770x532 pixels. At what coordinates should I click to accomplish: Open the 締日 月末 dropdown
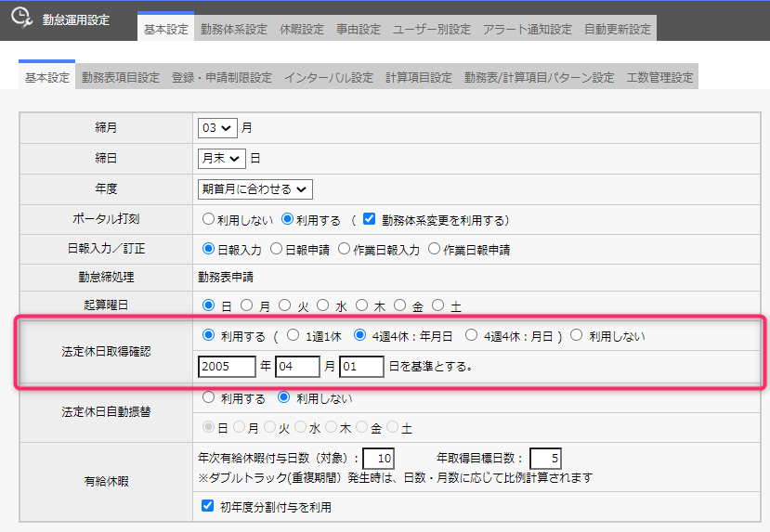pyautogui.click(x=222, y=159)
